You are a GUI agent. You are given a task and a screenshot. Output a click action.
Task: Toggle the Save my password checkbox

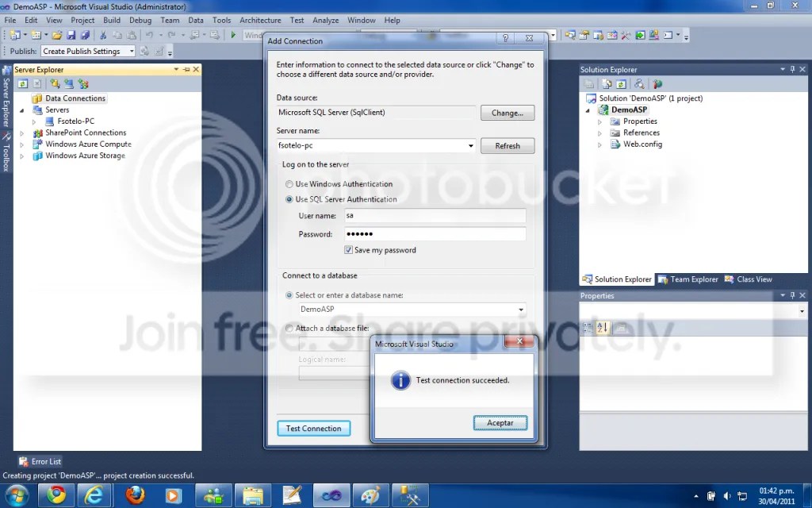(349, 250)
